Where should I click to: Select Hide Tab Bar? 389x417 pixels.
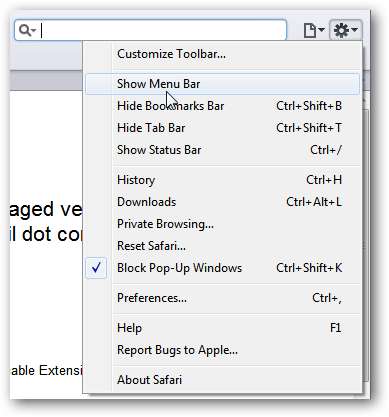click(222, 128)
